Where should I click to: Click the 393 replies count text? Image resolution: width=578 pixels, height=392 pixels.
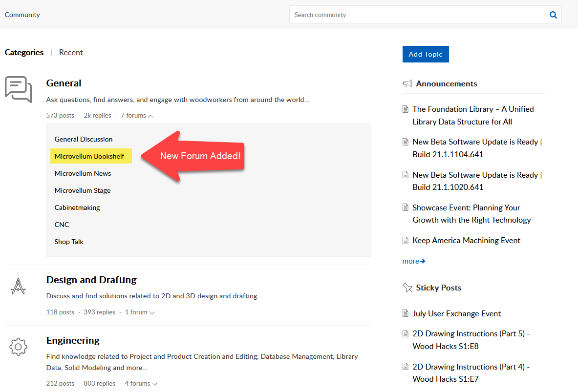[x=100, y=312]
